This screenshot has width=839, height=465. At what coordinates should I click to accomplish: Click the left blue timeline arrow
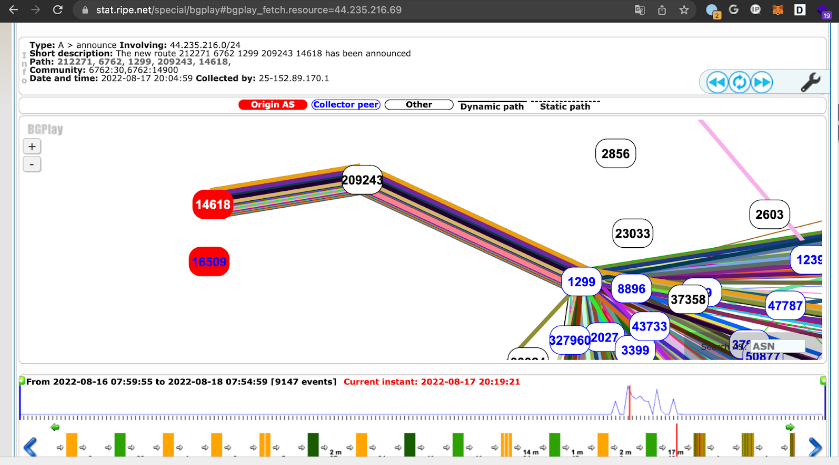pos(30,447)
